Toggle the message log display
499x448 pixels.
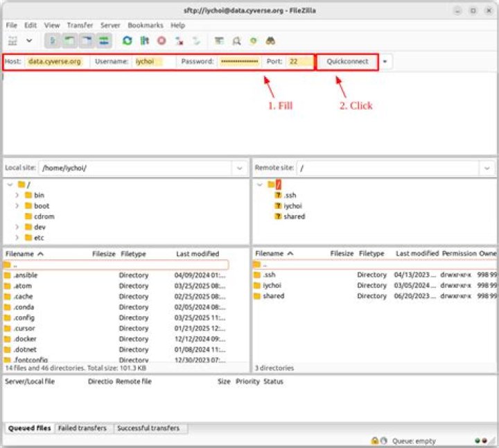pos(52,41)
